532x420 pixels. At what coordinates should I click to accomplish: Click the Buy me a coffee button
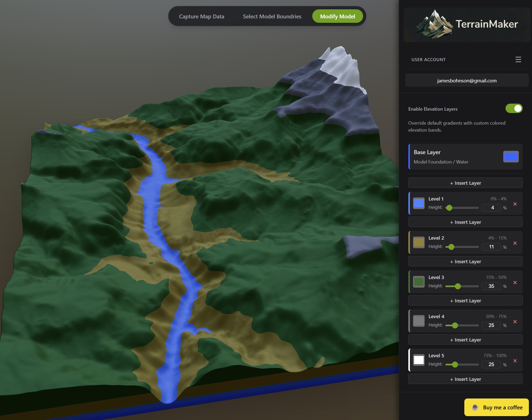pos(496,407)
